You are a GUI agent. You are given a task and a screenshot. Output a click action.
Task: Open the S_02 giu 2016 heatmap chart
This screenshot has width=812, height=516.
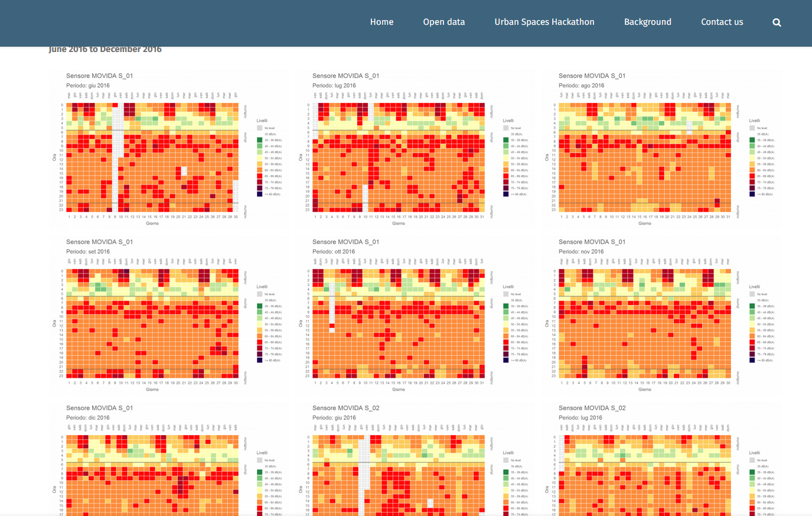click(x=399, y=473)
